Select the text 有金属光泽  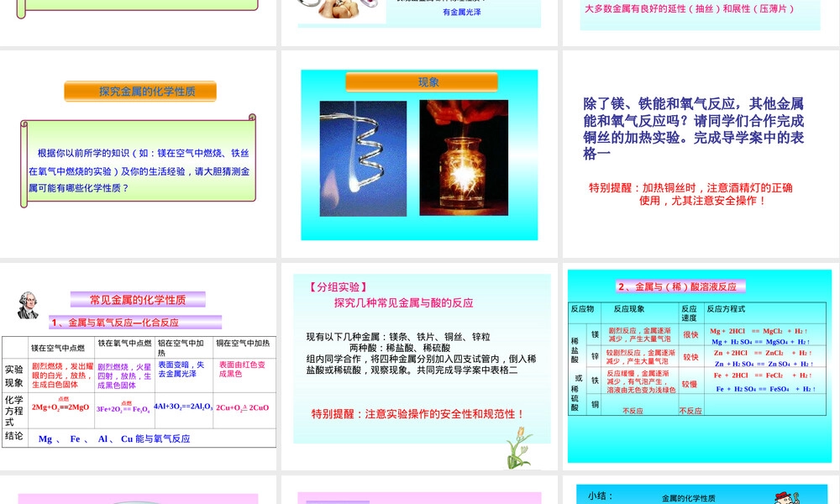point(462,12)
